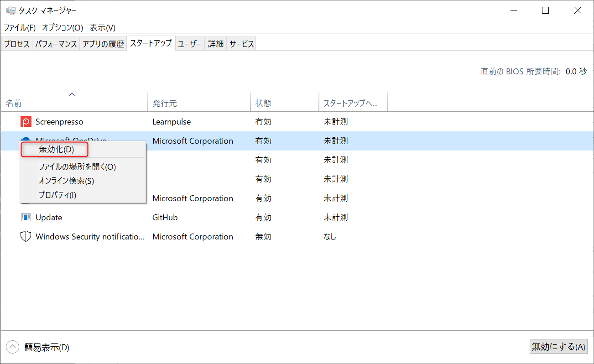Click the Windows Security shield icon
594x364 pixels.
coord(26,237)
